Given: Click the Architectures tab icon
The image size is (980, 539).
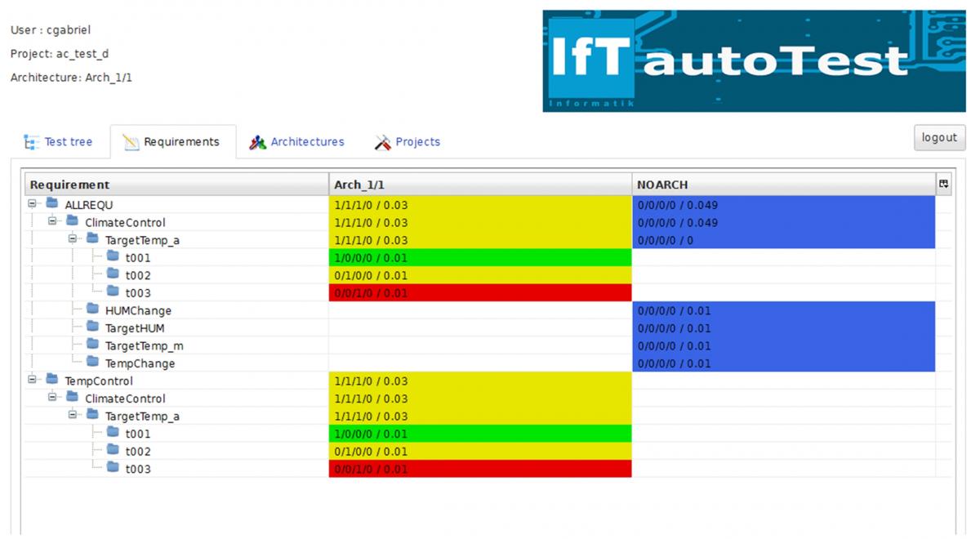Looking at the screenshot, I should tap(258, 142).
